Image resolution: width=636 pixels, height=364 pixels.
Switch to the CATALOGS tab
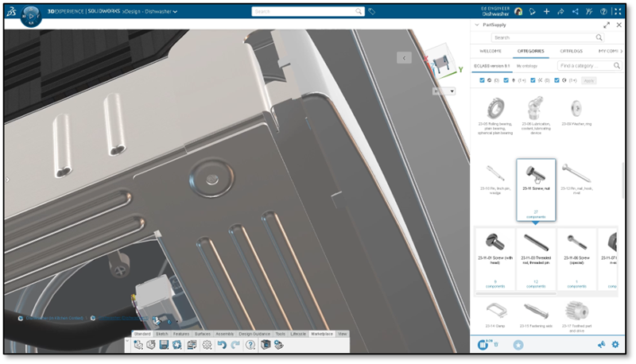[571, 51]
